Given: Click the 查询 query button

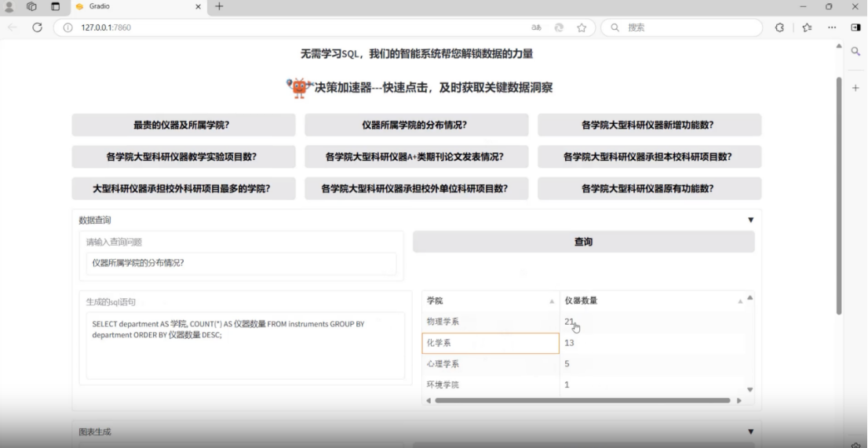Looking at the screenshot, I should coord(583,242).
